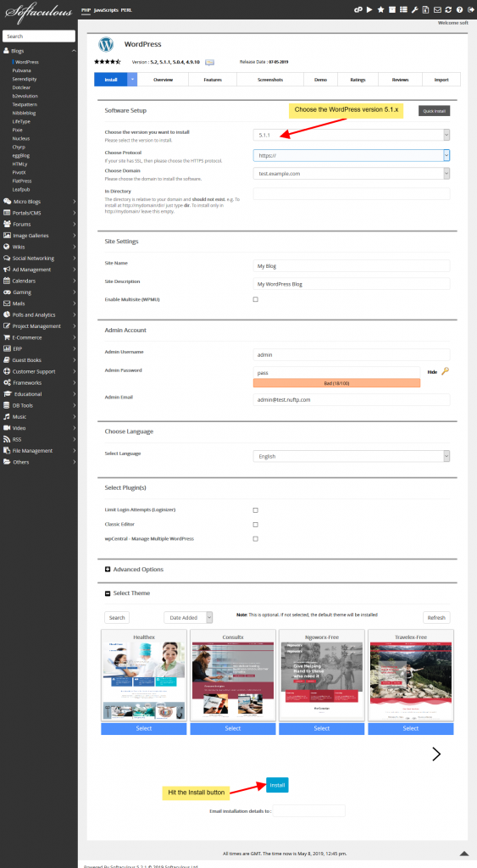Check Limit Login Attempts (Loginizer) plugin
The width and height of the screenshot is (477, 868).
[256, 510]
